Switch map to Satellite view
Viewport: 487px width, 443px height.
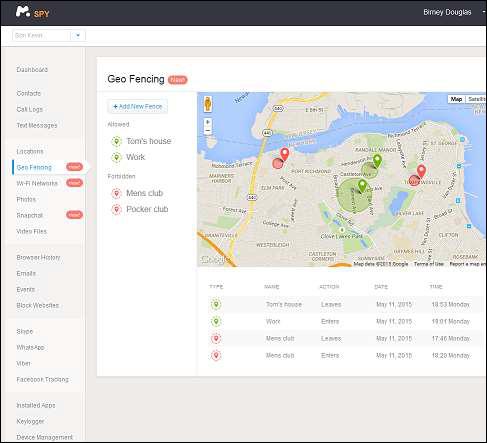point(476,99)
